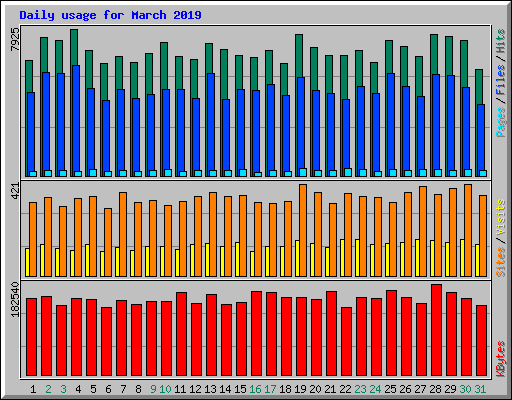The image size is (512, 400).
Task: Click the orange visits bar for day 30
Action: pyautogui.click(x=468, y=230)
